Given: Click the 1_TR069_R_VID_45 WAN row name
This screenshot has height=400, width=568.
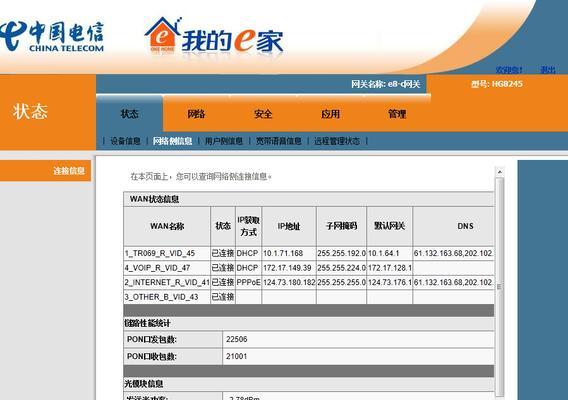Looking at the screenshot, I should (160, 253).
